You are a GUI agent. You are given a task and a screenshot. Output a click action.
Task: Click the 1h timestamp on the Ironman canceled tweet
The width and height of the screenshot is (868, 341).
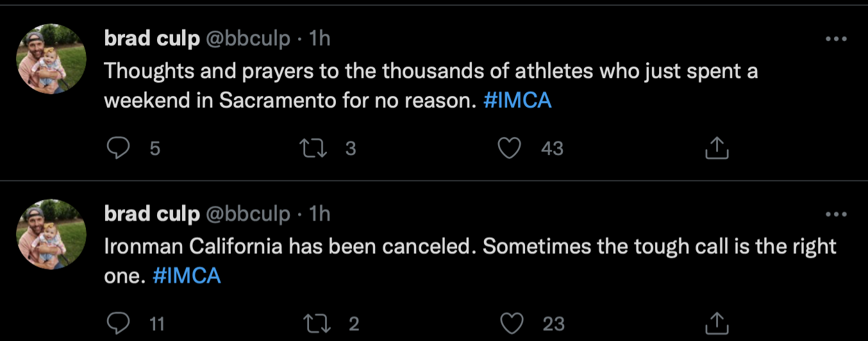point(319,214)
